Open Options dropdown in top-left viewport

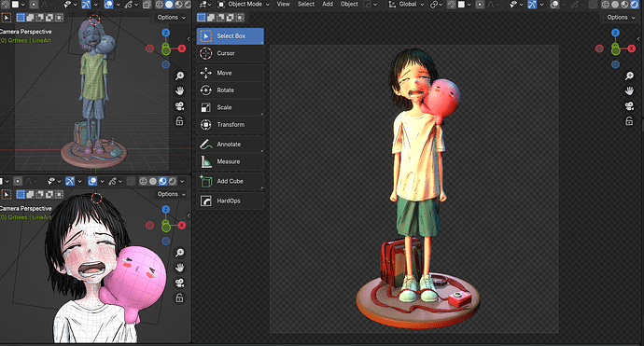coord(172,17)
